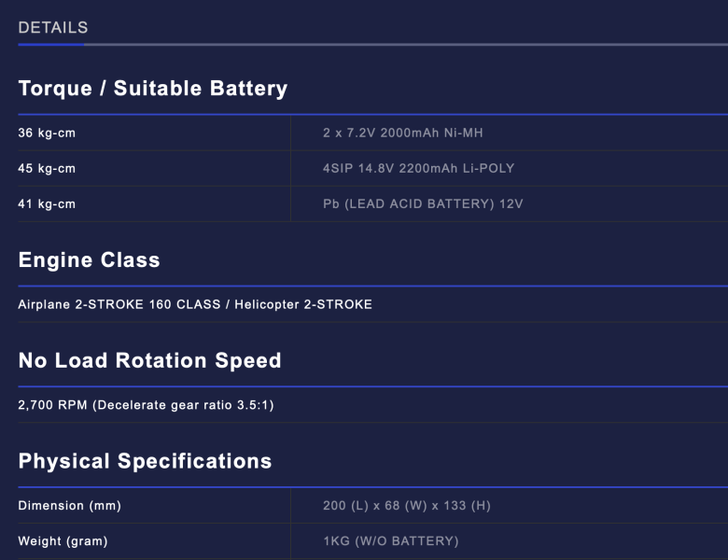
Task: Click the word Battery in the first heading
Action: click(248, 89)
